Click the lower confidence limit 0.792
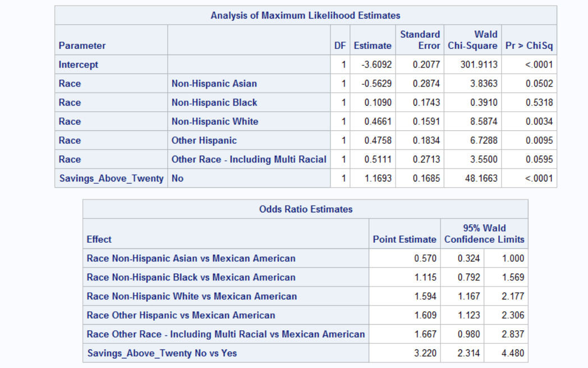 coord(468,277)
